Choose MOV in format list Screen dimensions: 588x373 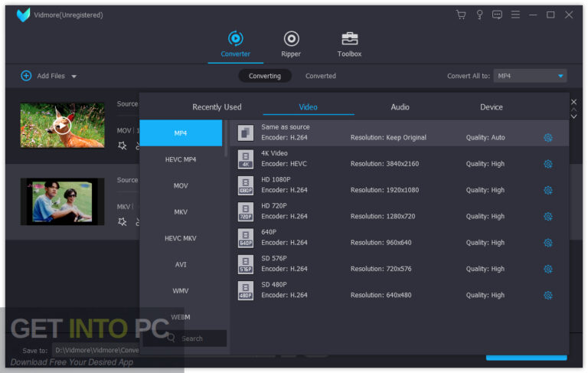(x=181, y=186)
